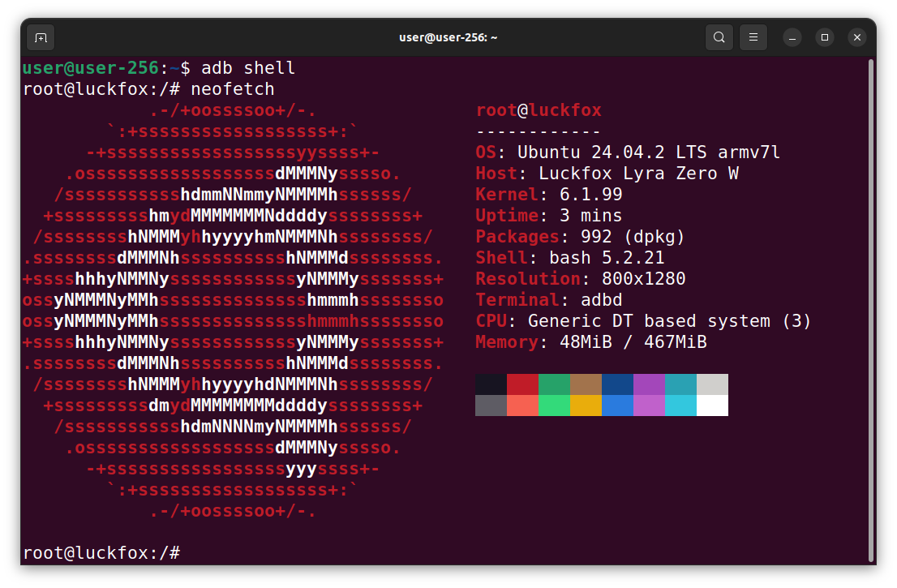Click the vertical scrollbar of the terminal

coord(871,311)
